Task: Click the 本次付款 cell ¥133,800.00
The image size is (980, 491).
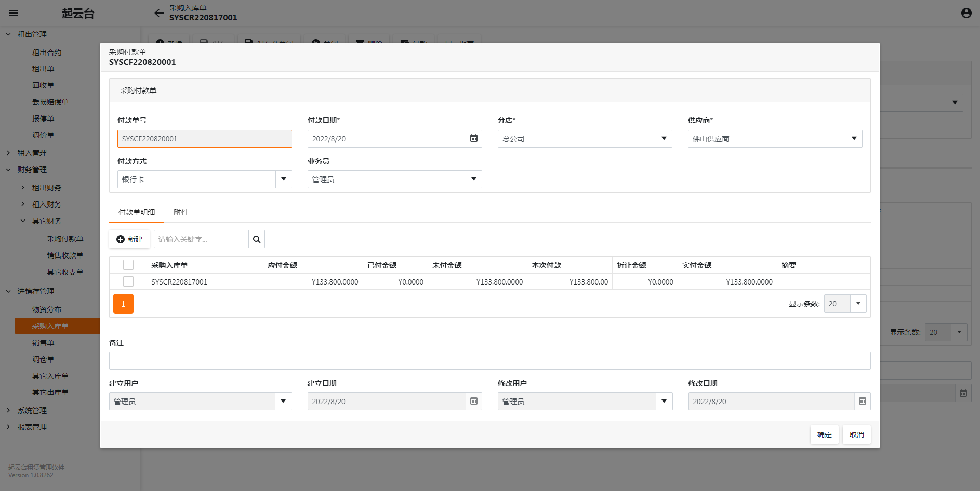Action: pyautogui.click(x=570, y=282)
